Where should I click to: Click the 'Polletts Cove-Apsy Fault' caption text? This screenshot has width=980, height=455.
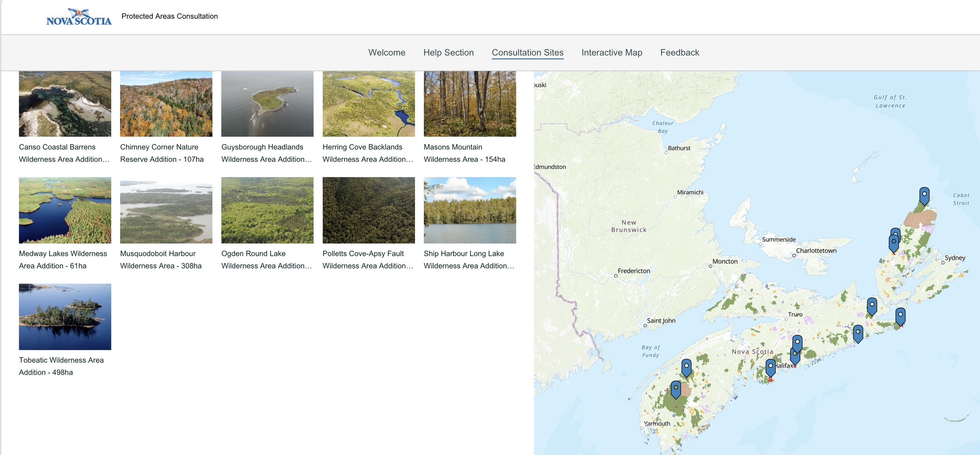click(x=363, y=254)
